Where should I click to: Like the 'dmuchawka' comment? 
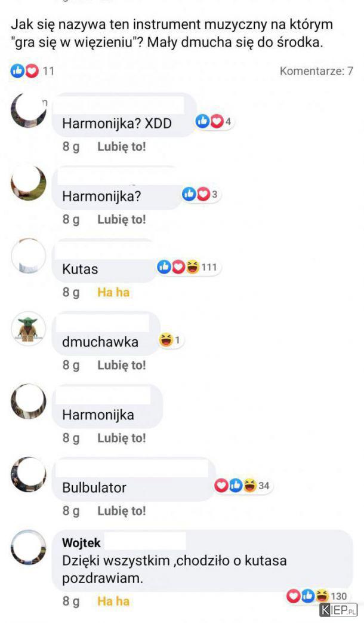tap(122, 365)
